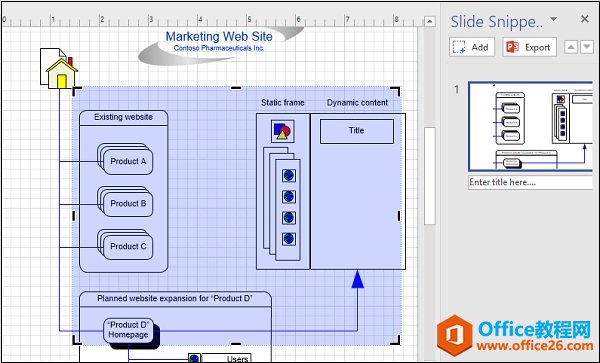Move snippet down with arrow button

pyautogui.click(x=587, y=47)
